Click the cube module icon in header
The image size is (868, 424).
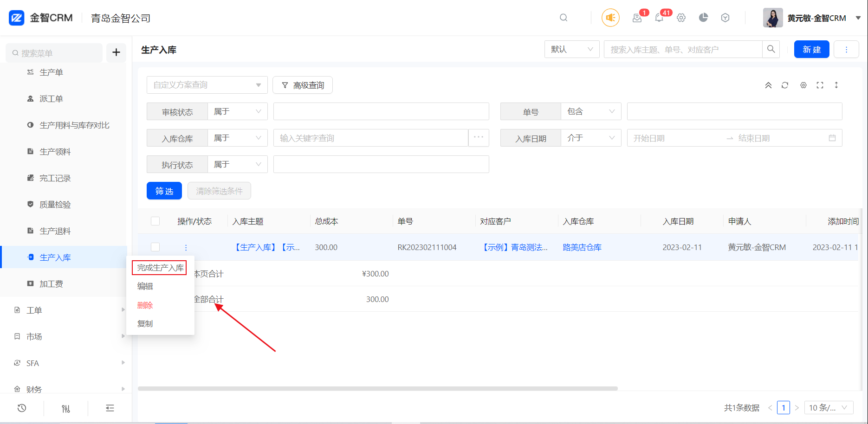[725, 18]
